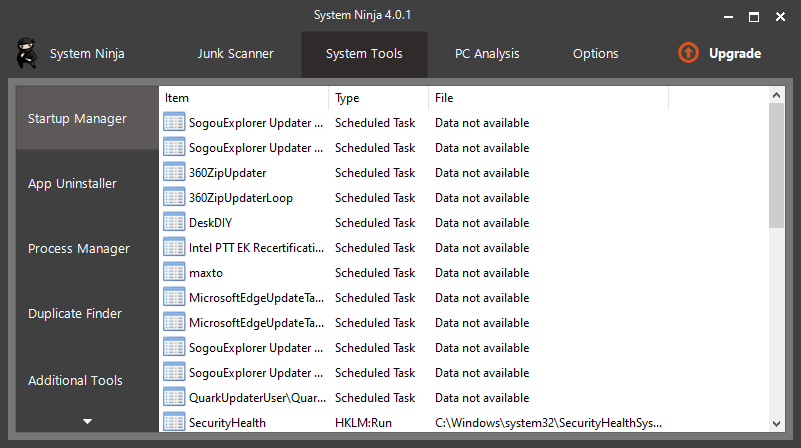The width and height of the screenshot is (801, 448).
Task: Select the SecurityHealth startup item icon
Action: [174, 422]
